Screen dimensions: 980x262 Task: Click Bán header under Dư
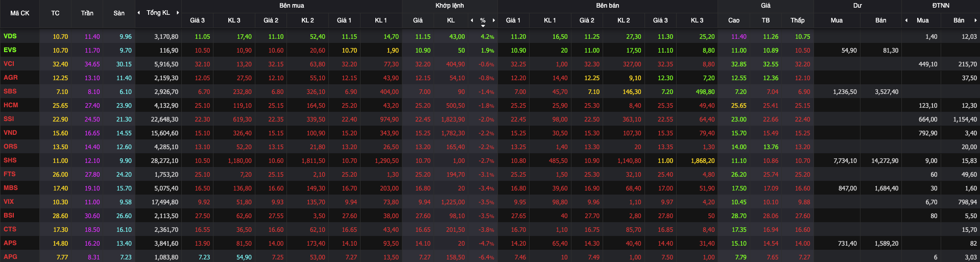pyautogui.click(x=881, y=20)
